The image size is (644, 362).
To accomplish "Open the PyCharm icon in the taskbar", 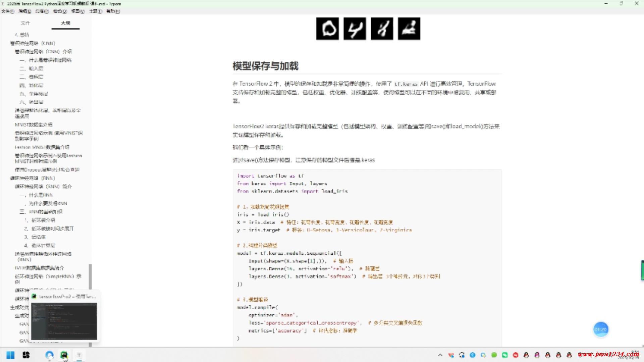I will pos(64,355).
